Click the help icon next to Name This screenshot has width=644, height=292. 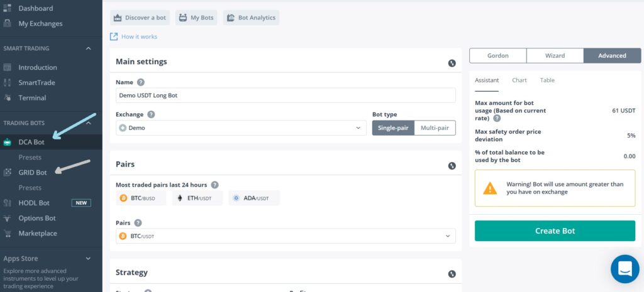point(140,82)
